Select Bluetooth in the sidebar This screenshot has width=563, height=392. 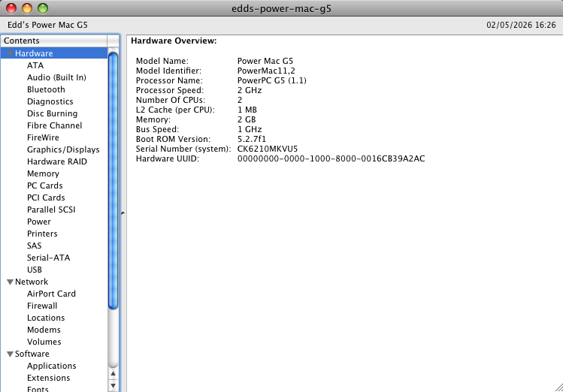(46, 89)
